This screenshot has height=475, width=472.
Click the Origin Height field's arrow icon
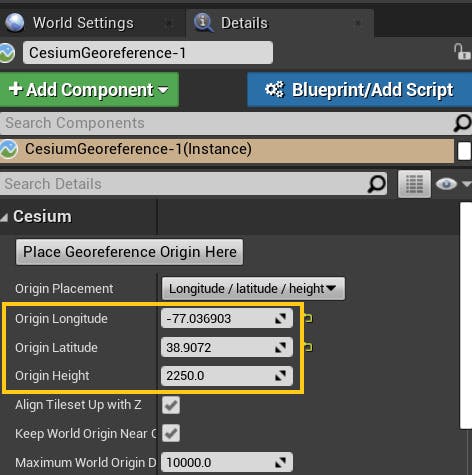tap(281, 376)
